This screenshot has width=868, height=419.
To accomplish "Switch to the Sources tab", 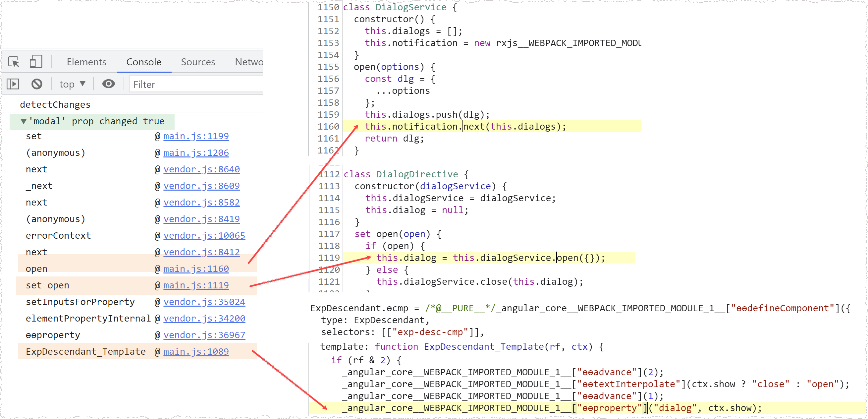I will pos(198,62).
